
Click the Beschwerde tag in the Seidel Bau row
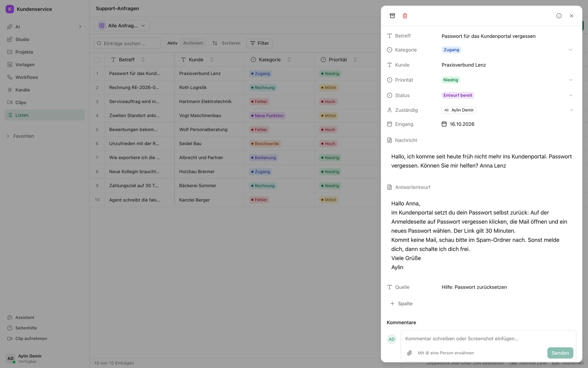[x=265, y=144]
